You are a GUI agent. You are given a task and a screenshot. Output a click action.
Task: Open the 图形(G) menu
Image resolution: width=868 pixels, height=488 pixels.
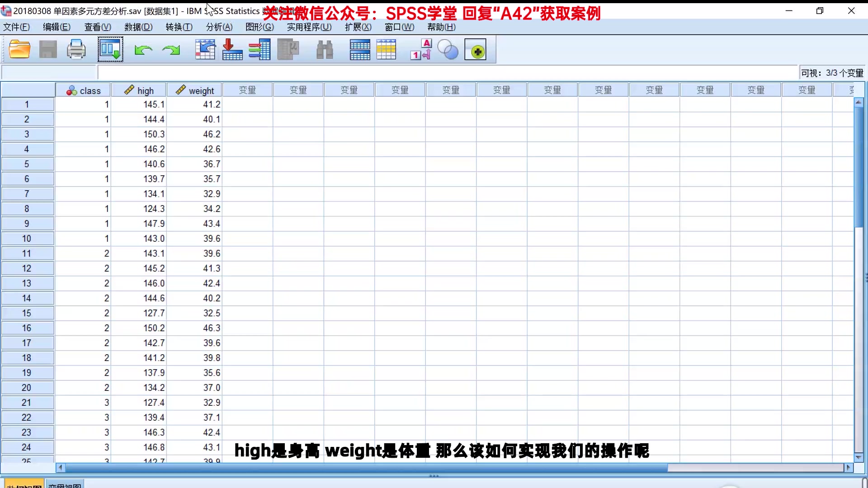(x=259, y=27)
